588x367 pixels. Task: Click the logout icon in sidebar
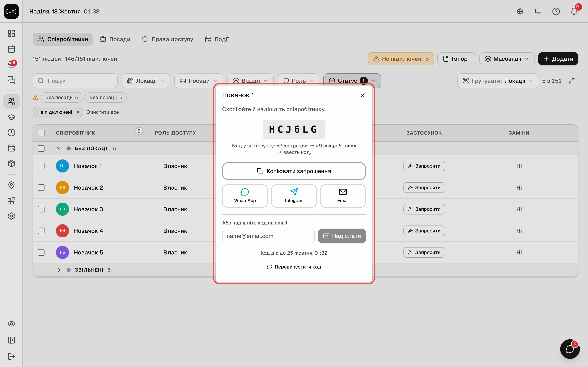[x=11, y=356]
